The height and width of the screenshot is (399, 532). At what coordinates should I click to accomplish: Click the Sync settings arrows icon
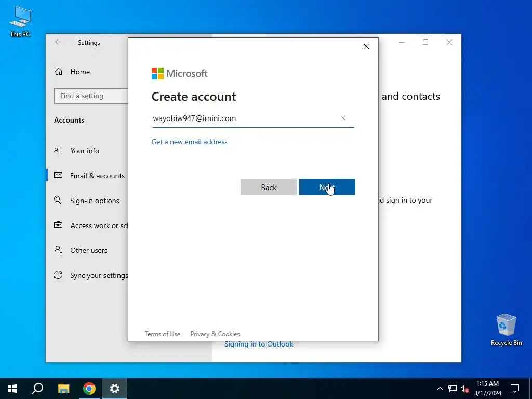pyautogui.click(x=58, y=275)
